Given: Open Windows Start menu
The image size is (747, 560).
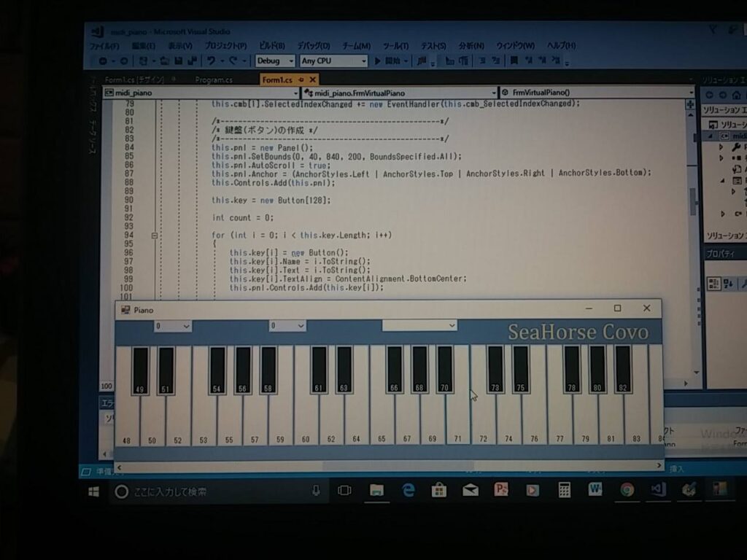Looking at the screenshot, I should point(94,491).
